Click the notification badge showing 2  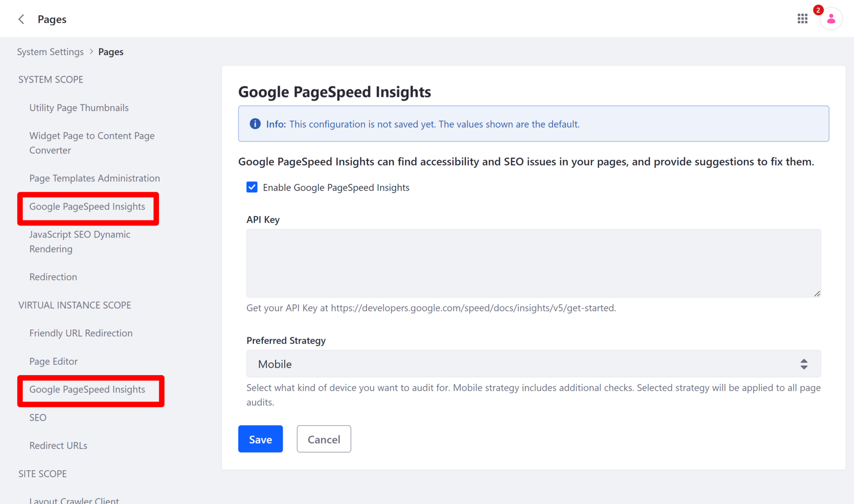pos(818,10)
